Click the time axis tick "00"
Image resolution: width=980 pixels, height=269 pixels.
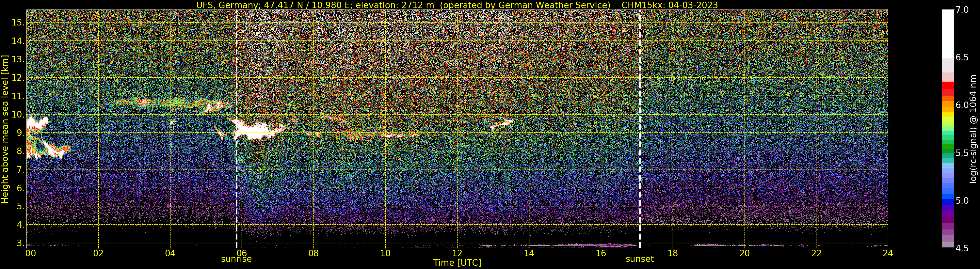[x=30, y=253]
